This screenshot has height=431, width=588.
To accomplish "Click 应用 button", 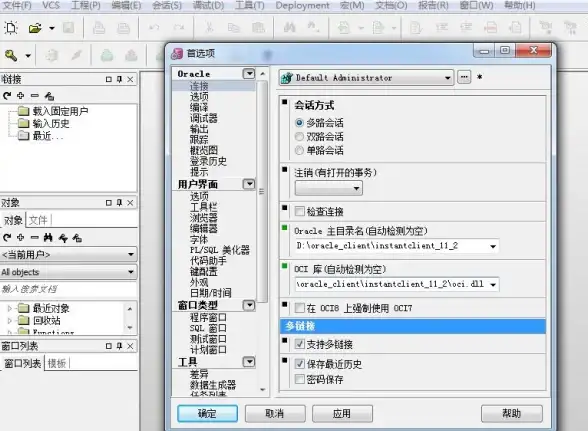I will coord(342,413).
